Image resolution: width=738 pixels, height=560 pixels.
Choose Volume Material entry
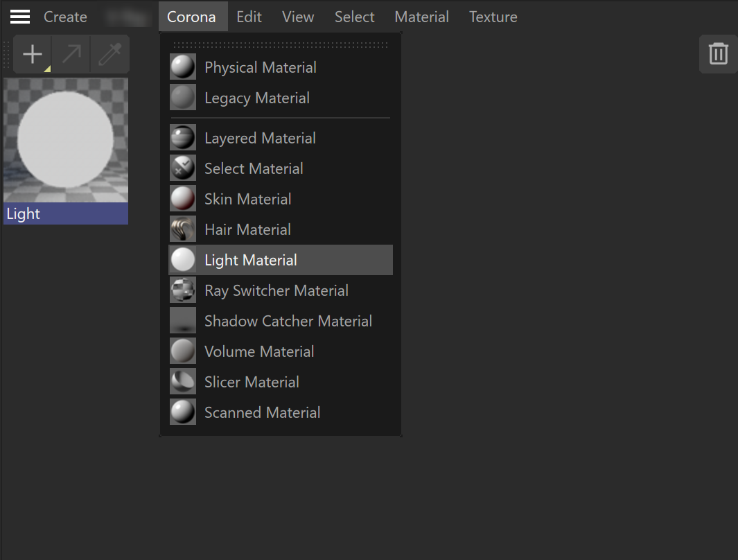pos(281,351)
